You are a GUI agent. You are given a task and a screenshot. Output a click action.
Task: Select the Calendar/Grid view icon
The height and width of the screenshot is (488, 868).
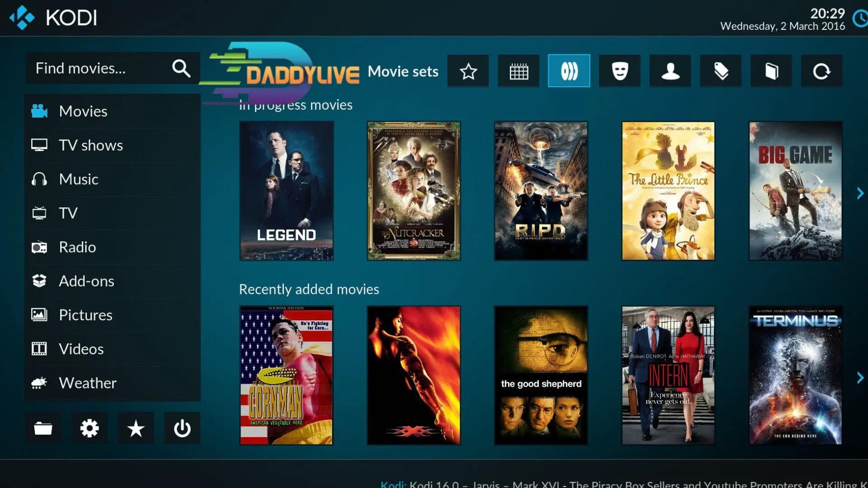coord(518,71)
